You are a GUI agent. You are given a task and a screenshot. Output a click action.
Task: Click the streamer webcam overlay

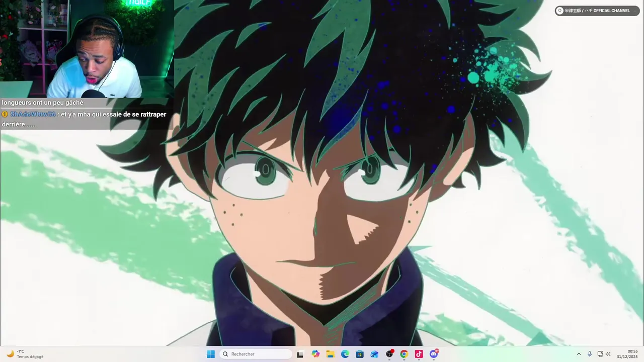pos(87,49)
